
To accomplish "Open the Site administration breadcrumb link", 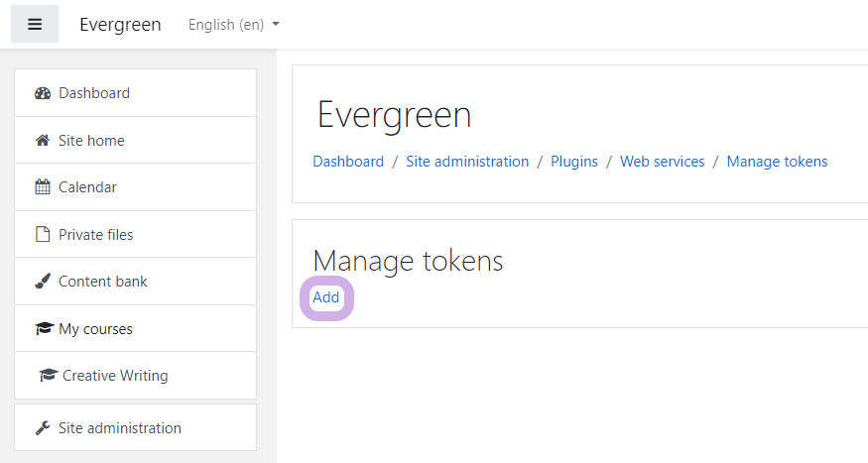I will tap(467, 162).
